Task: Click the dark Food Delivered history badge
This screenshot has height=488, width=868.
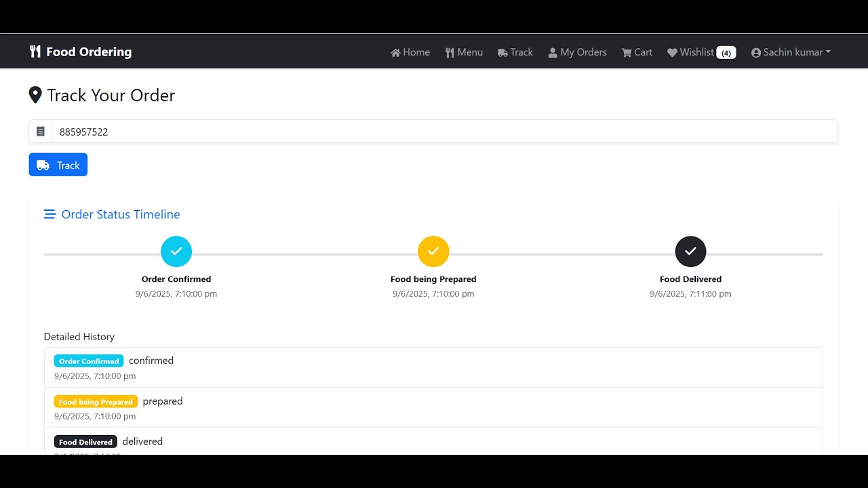Action: 85,442
